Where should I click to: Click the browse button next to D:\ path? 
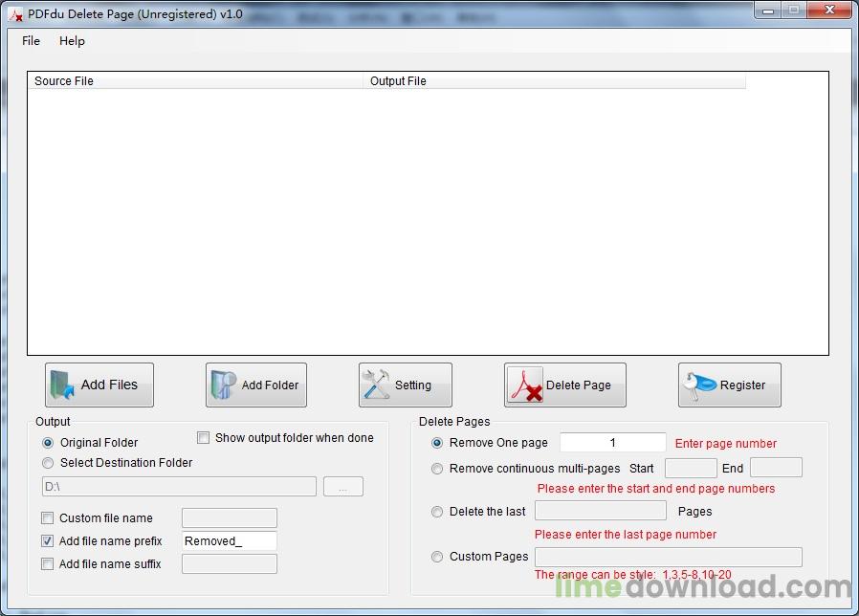pos(343,487)
